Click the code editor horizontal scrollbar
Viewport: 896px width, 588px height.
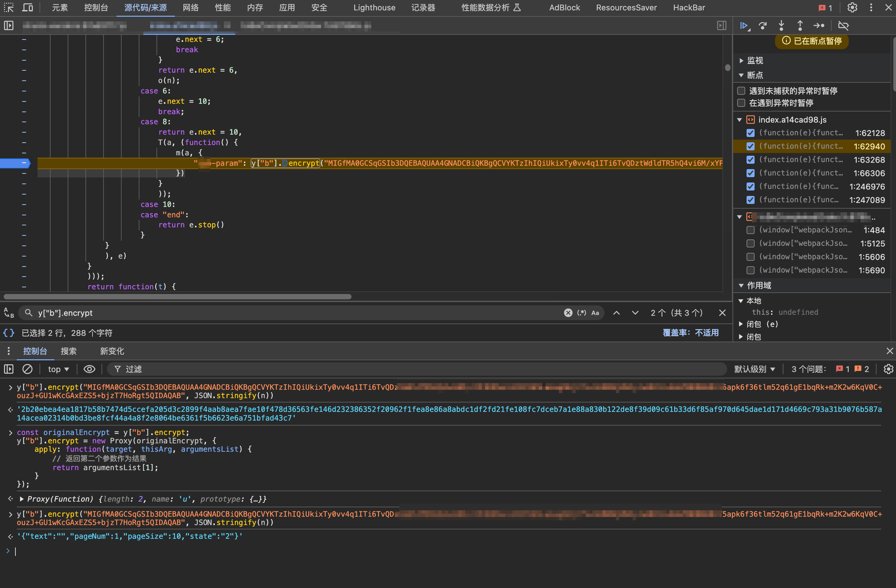click(x=177, y=296)
